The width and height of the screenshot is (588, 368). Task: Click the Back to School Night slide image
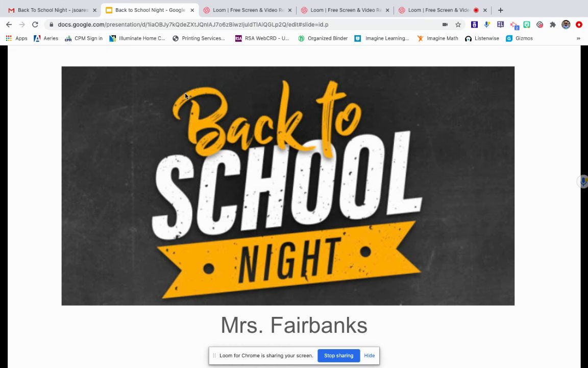click(x=288, y=186)
